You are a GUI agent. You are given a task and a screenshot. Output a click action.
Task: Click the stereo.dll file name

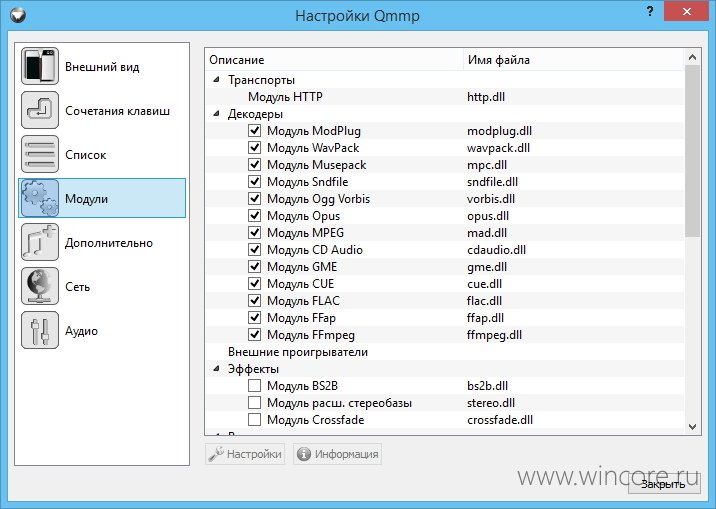coord(491,403)
